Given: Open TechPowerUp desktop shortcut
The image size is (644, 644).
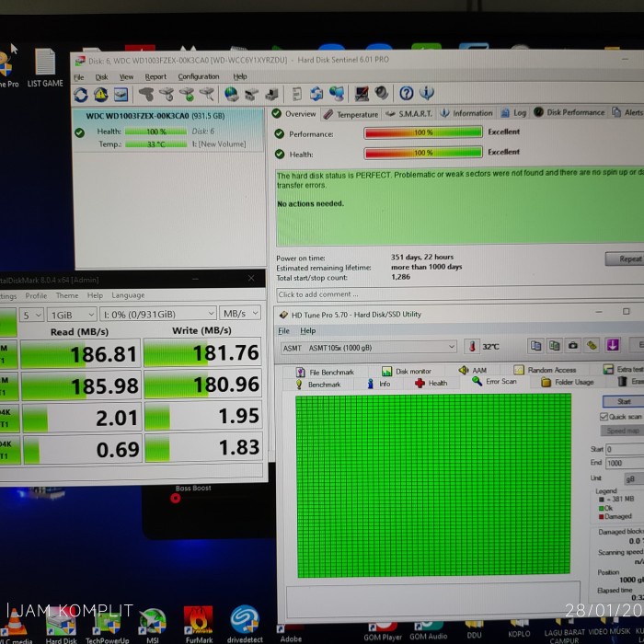Looking at the screenshot, I should (x=108, y=627).
